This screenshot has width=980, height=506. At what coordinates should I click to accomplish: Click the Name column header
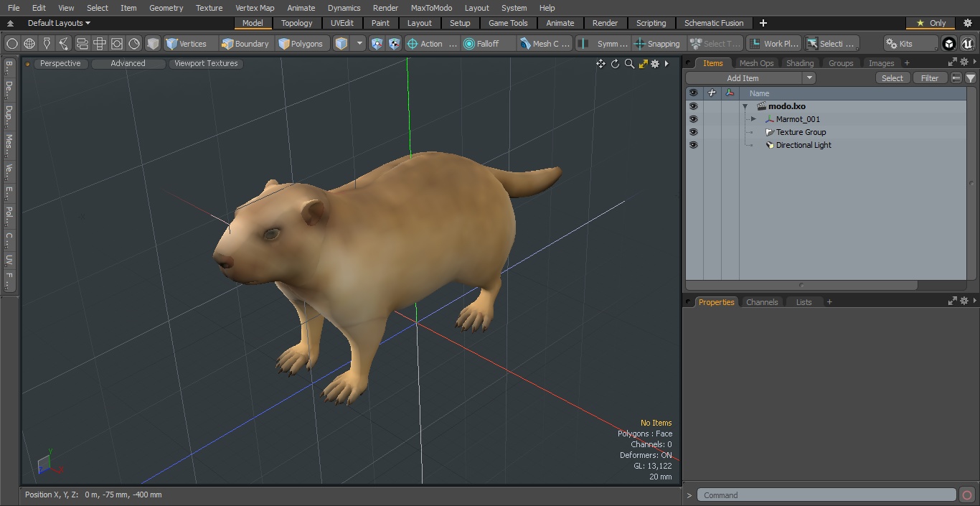853,93
